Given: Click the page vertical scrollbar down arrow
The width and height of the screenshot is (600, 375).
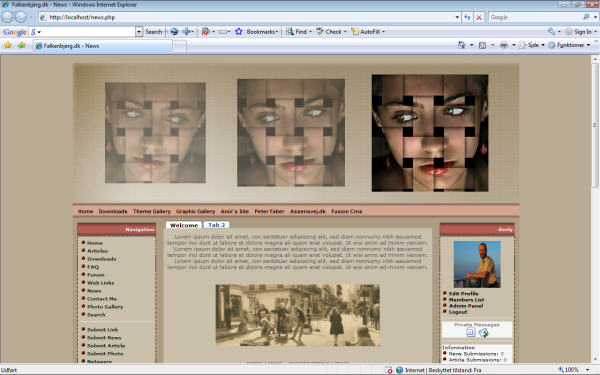Looking at the screenshot, I should [595, 360].
